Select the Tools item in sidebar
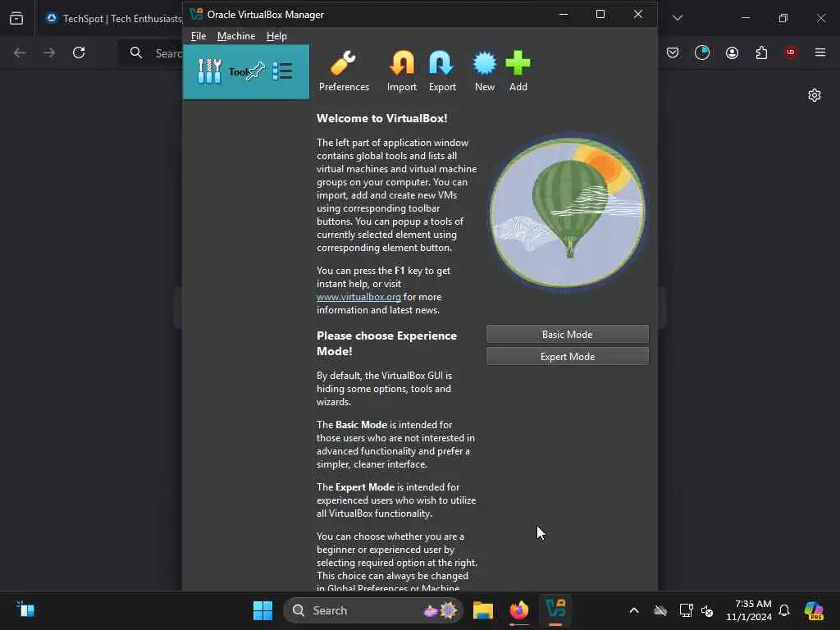The image size is (840, 630). coord(246,72)
